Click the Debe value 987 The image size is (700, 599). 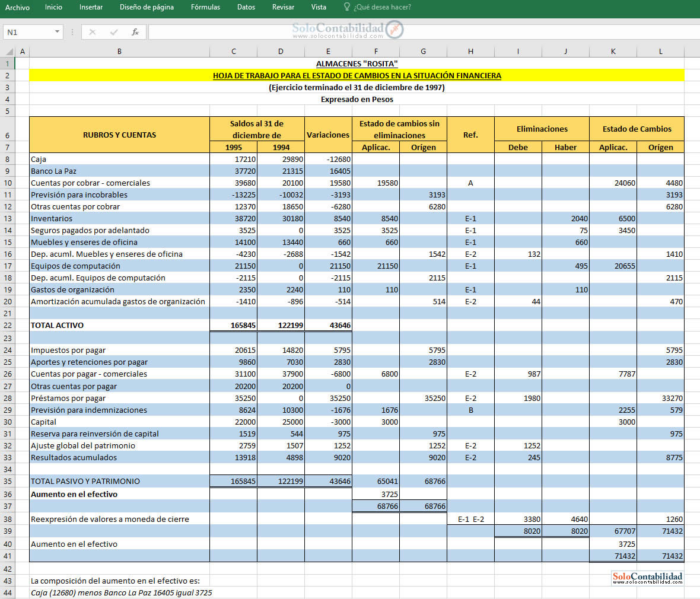tap(518, 374)
